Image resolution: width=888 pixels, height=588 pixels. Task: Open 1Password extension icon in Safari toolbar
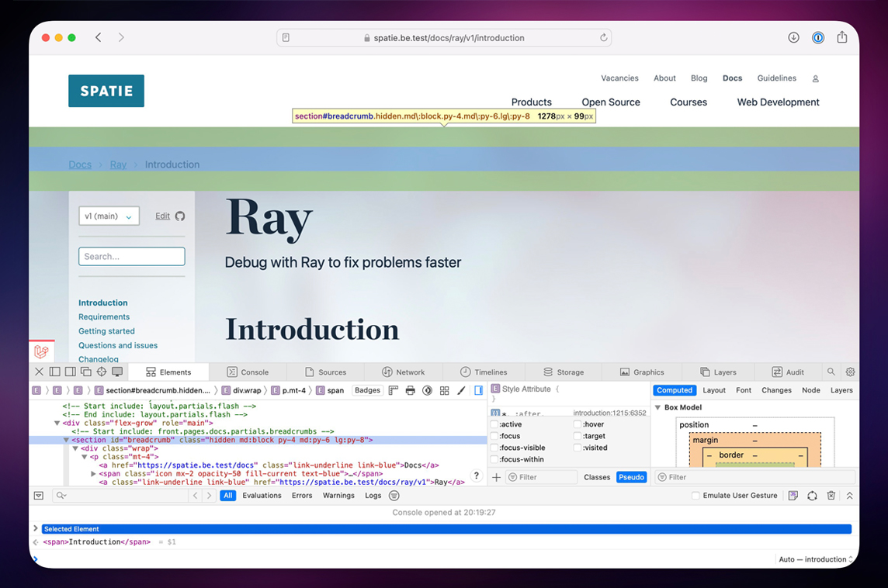(818, 37)
